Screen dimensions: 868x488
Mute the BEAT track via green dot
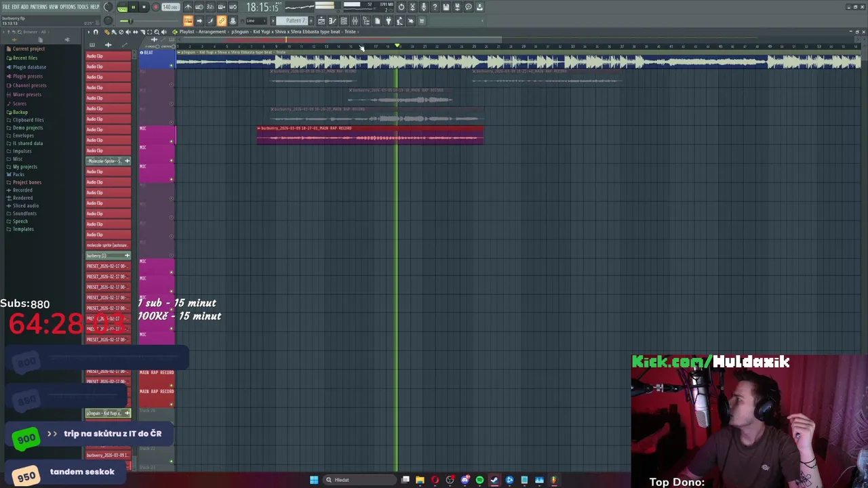tap(172, 66)
